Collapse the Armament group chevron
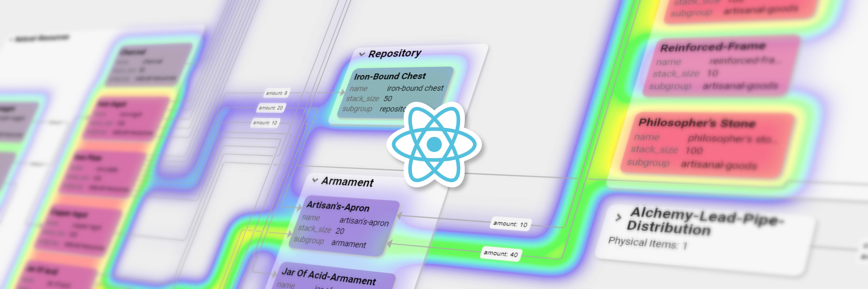This screenshot has height=289, width=868. click(315, 180)
